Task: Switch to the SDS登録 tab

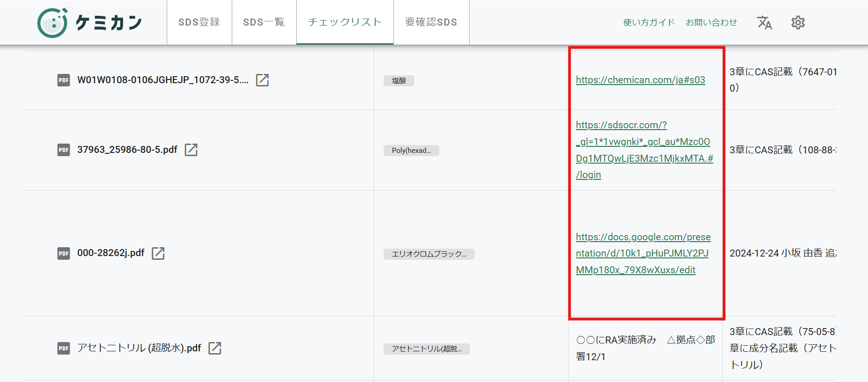Action: [199, 22]
